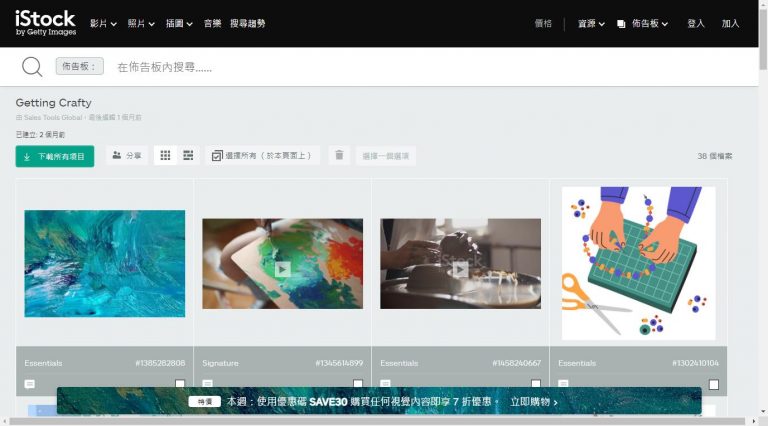The width and height of the screenshot is (768, 426).
Task: Click the Getting Crafty board title
Action: tap(53, 103)
